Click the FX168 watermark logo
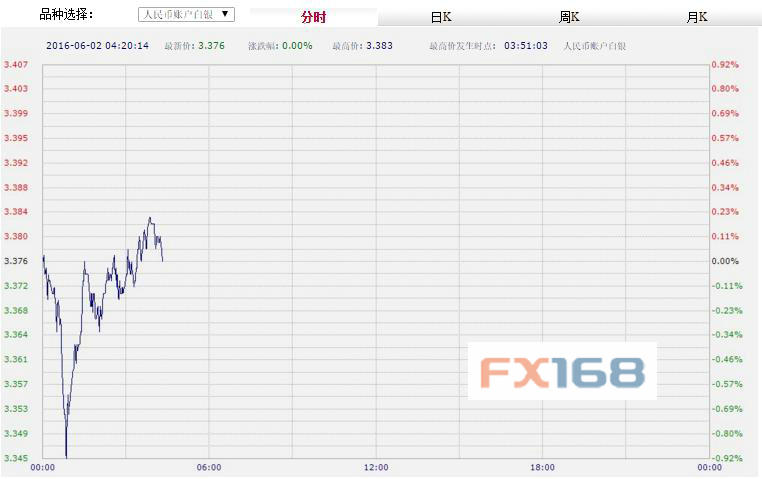Viewport: 762px width, 479px height. pyautogui.click(x=562, y=372)
